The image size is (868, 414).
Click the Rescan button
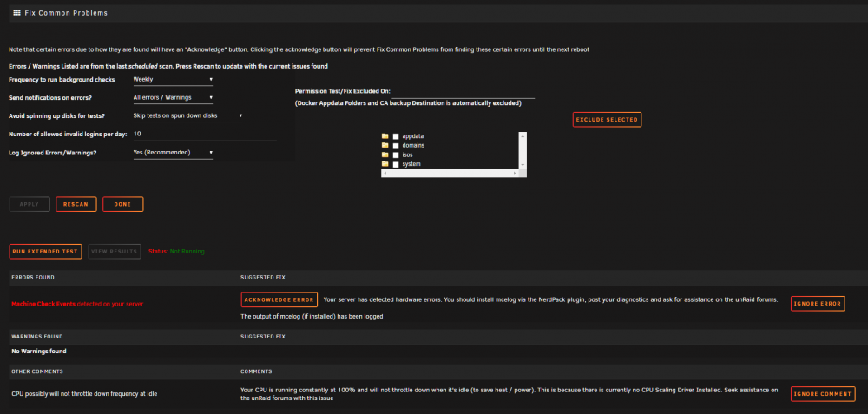click(76, 204)
